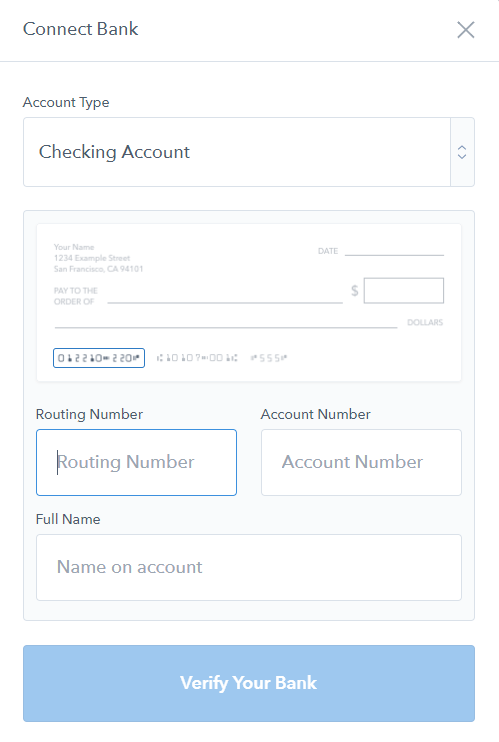Click the 1234 Example Street address line

tap(92, 258)
